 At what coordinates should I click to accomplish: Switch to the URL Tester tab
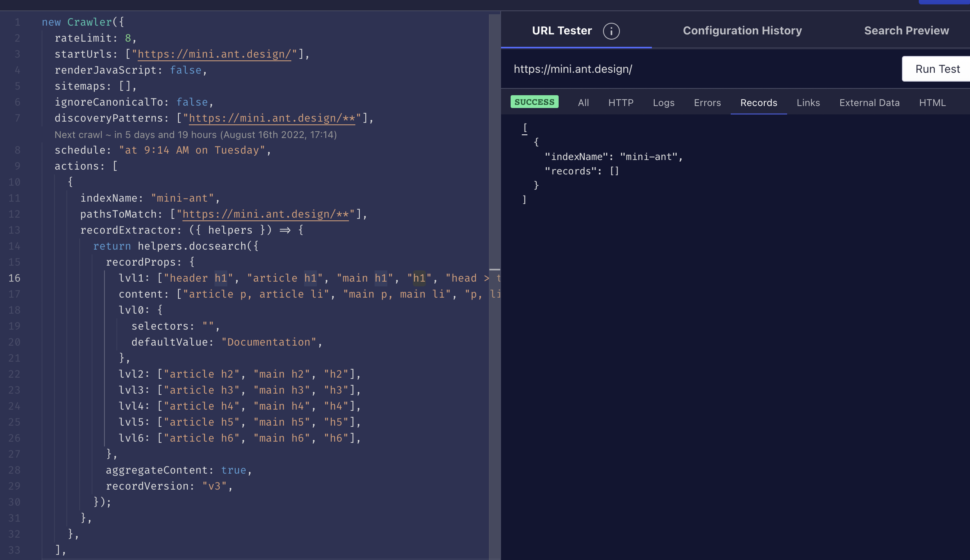[561, 30]
